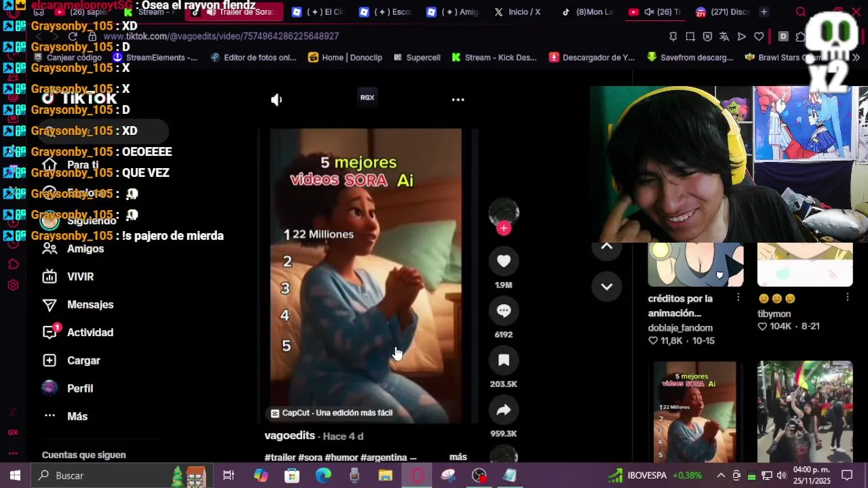Open the Canjear código bookmark
This screenshot has width=868, height=488.
pyautogui.click(x=68, y=58)
